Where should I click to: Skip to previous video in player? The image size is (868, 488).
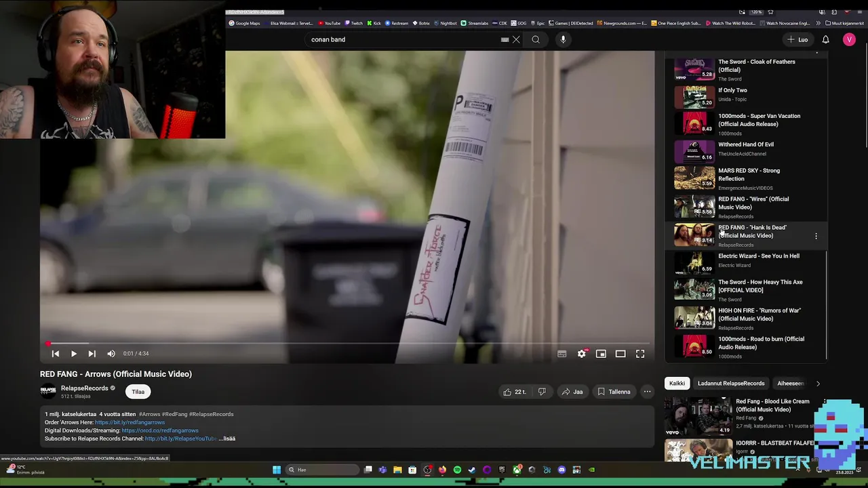pyautogui.click(x=56, y=354)
